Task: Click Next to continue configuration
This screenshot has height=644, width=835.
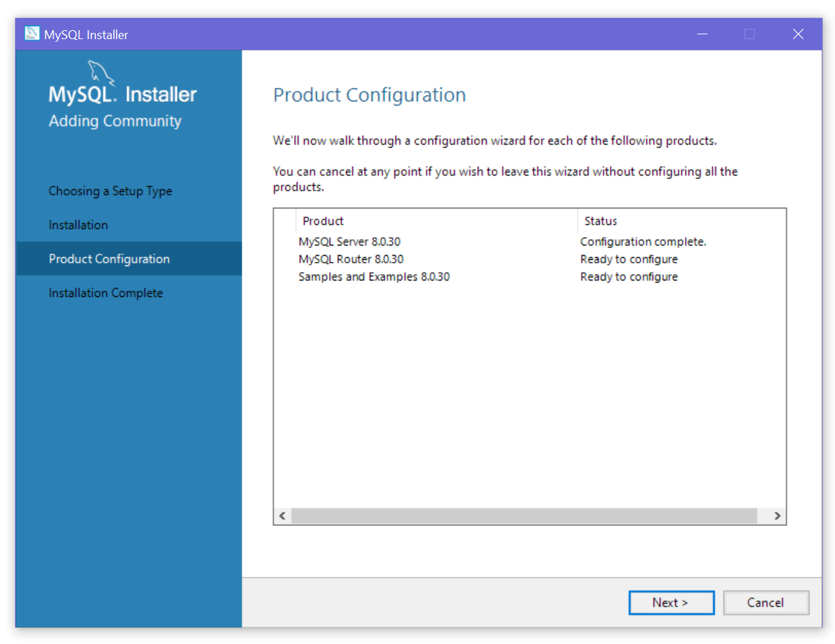Action: (671, 602)
